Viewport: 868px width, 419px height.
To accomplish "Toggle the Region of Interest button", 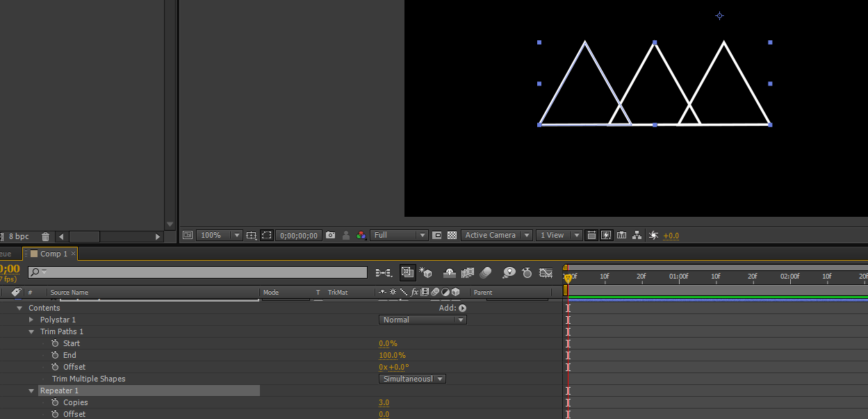I will 437,236.
